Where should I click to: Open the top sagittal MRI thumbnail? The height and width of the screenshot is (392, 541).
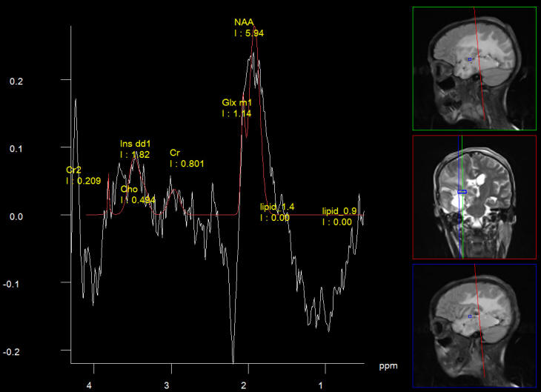click(474, 68)
